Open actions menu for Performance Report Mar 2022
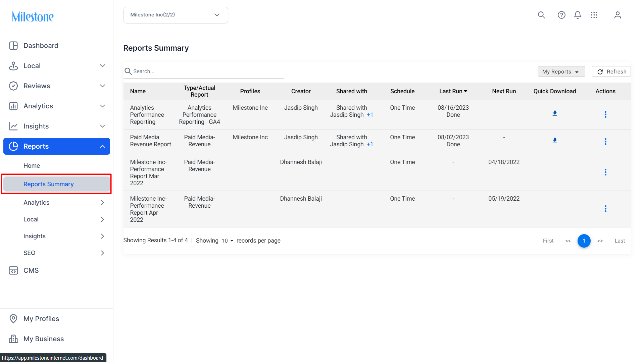The height and width of the screenshot is (362, 644). [605, 172]
